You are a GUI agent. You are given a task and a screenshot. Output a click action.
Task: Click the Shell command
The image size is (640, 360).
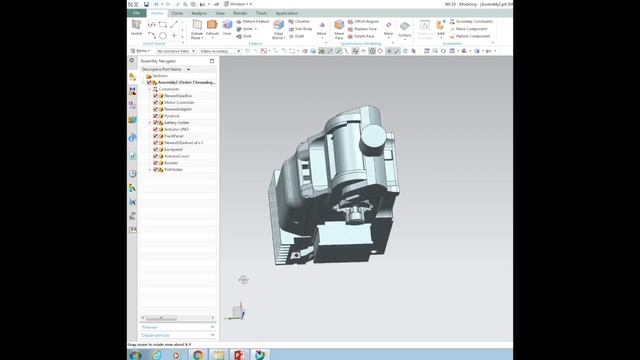coord(244,36)
